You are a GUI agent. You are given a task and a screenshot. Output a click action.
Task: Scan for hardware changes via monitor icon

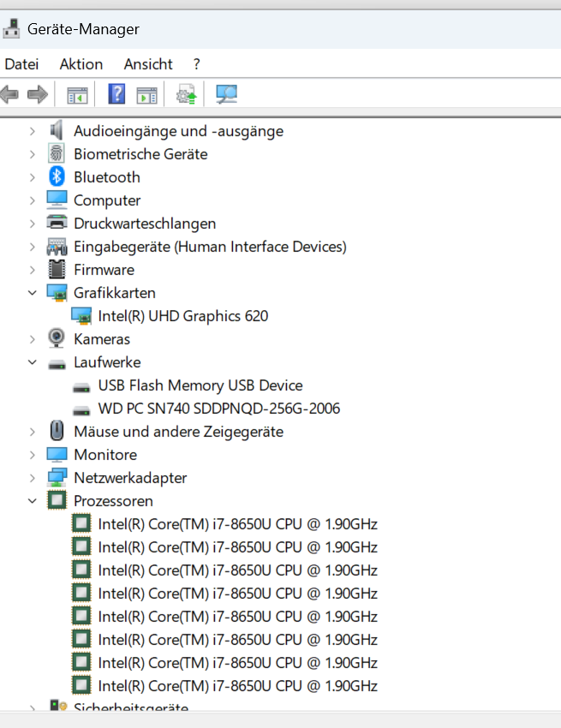click(x=227, y=94)
